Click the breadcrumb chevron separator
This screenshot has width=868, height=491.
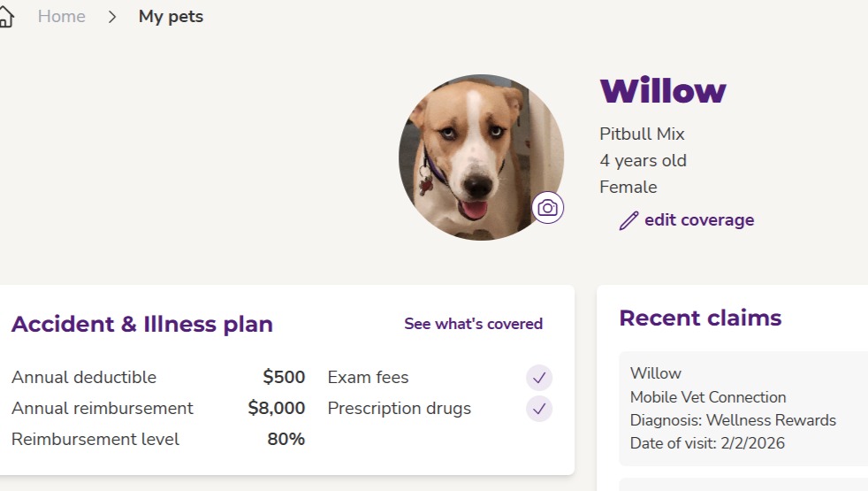(x=112, y=17)
